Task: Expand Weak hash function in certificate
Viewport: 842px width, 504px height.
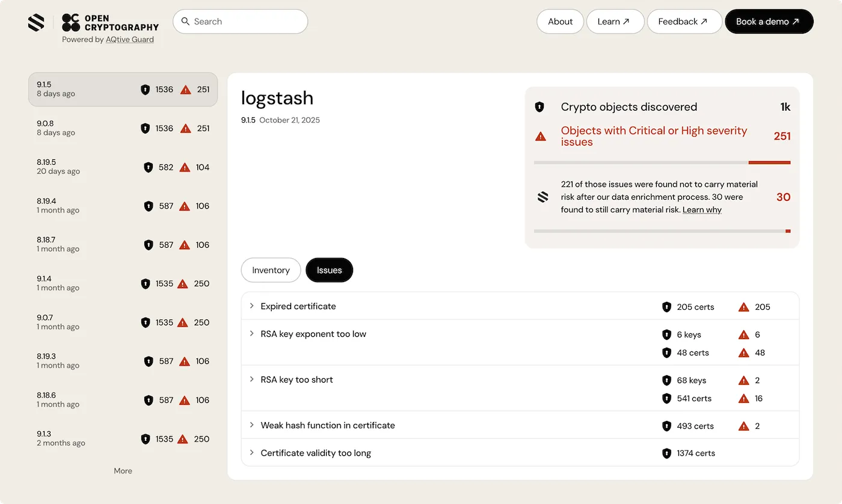Action: 252,425
